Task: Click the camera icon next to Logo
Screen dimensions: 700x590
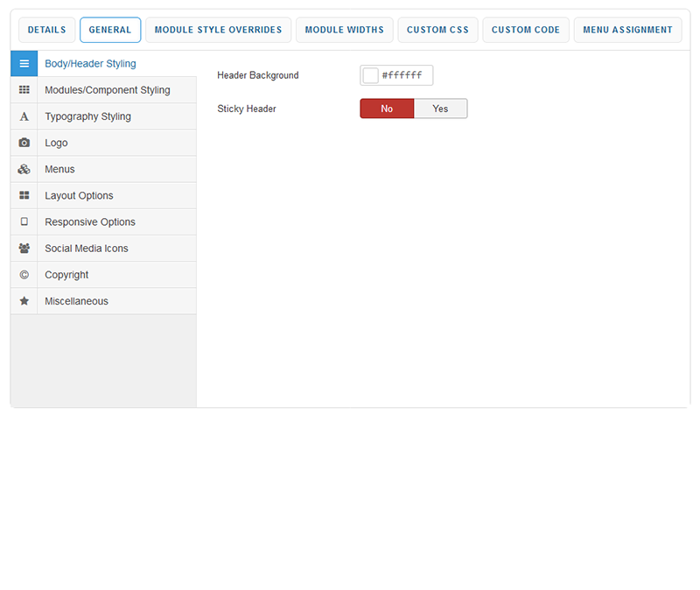Action: (x=24, y=143)
